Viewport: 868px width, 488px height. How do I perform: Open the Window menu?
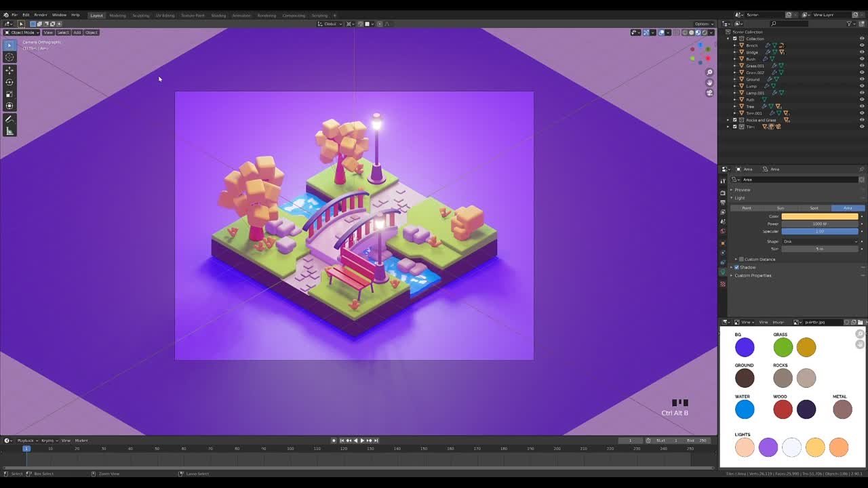[59, 15]
